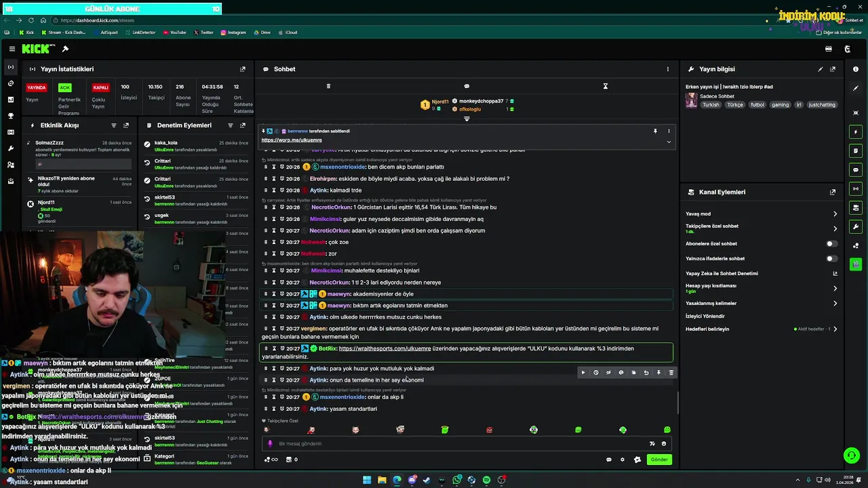The image size is (868, 488).
Task: Click the trash icon above chat
Action: point(328,86)
